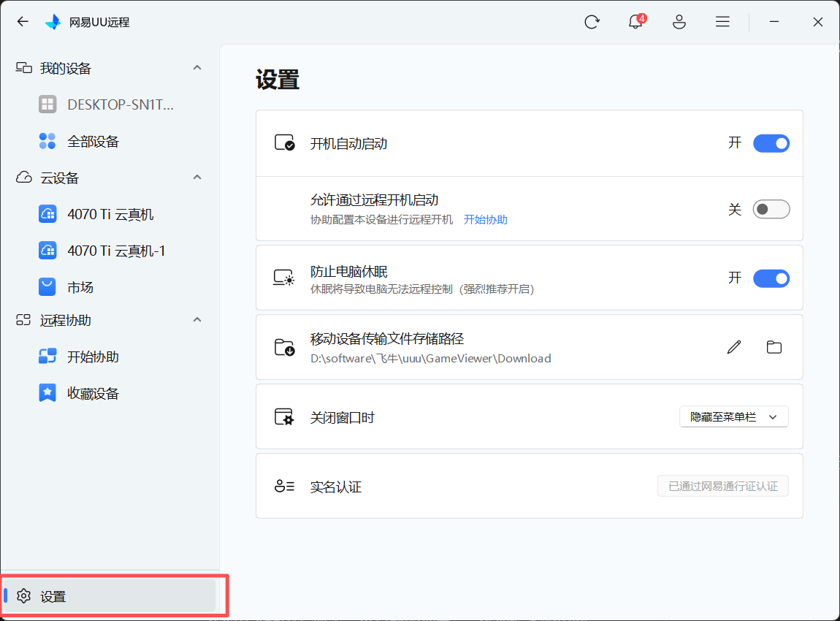Select DESKTOP-SN1T... device in sidebar
This screenshot has height=621, width=840.
tap(110, 104)
